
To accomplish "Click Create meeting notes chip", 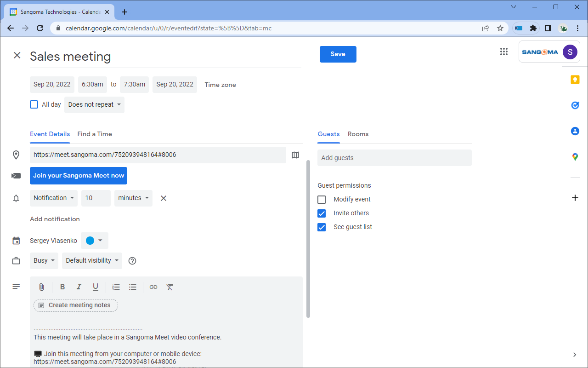I will (76, 305).
